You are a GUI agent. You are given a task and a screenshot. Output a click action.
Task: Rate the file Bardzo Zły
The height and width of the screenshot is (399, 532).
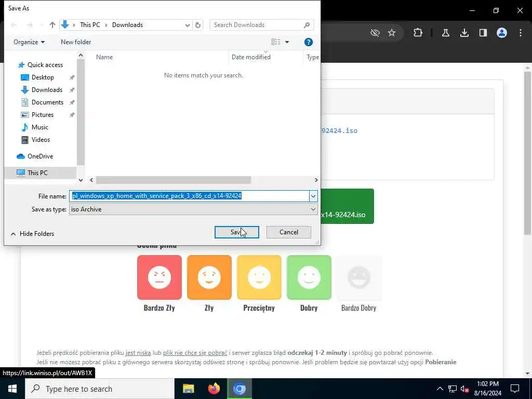159,277
